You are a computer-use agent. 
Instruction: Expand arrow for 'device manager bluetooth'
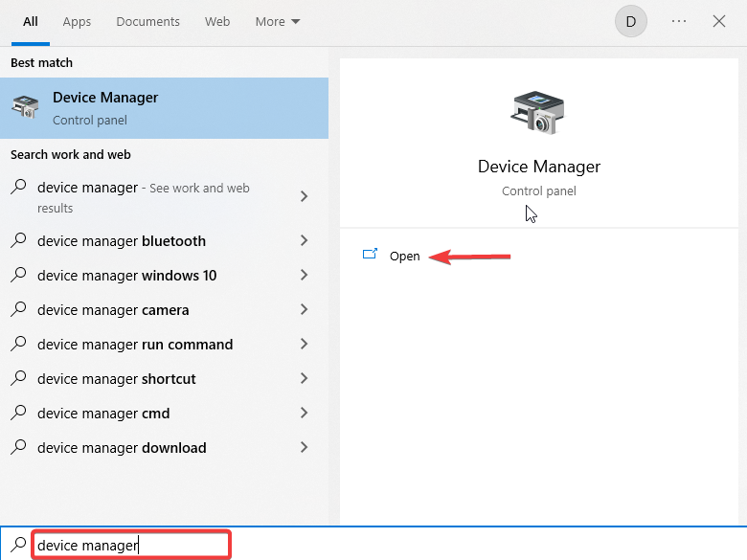click(x=304, y=240)
